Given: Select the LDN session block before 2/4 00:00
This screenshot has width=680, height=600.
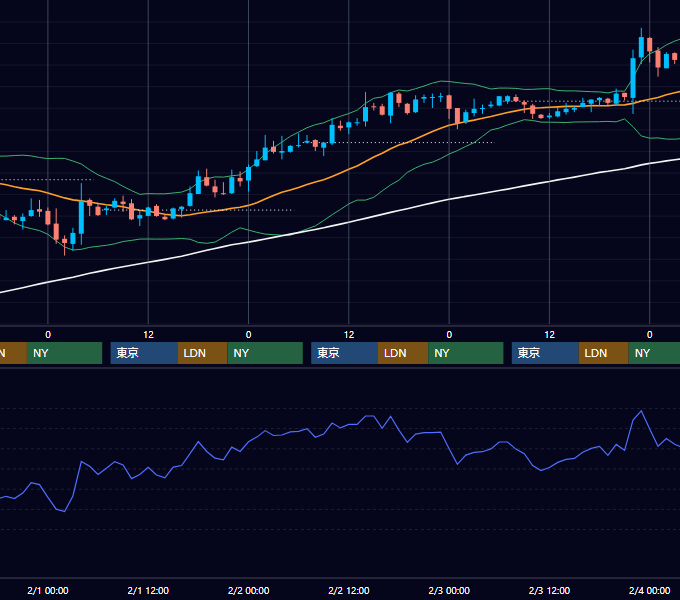Looking at the screenshot, I should pyautogui.click(x=604, y=353).
